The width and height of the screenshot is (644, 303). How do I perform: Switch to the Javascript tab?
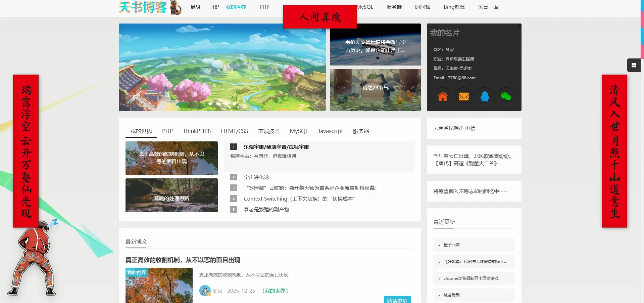[x=331, y=131]
